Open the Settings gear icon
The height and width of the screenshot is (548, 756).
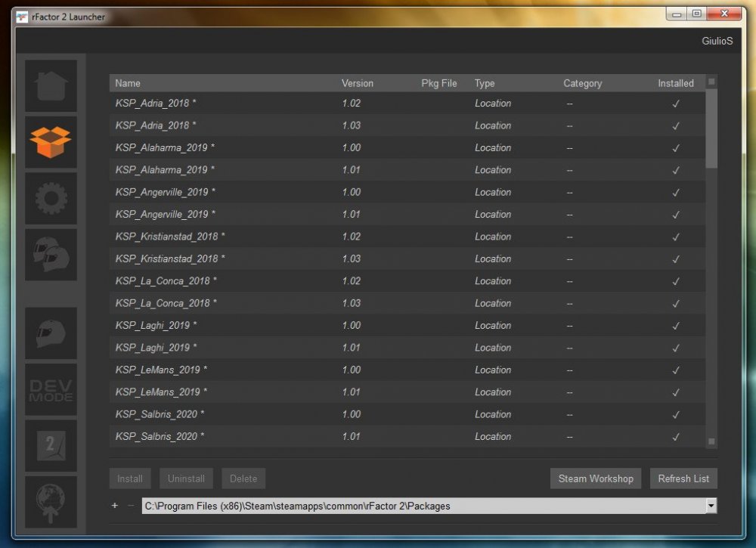51,198
